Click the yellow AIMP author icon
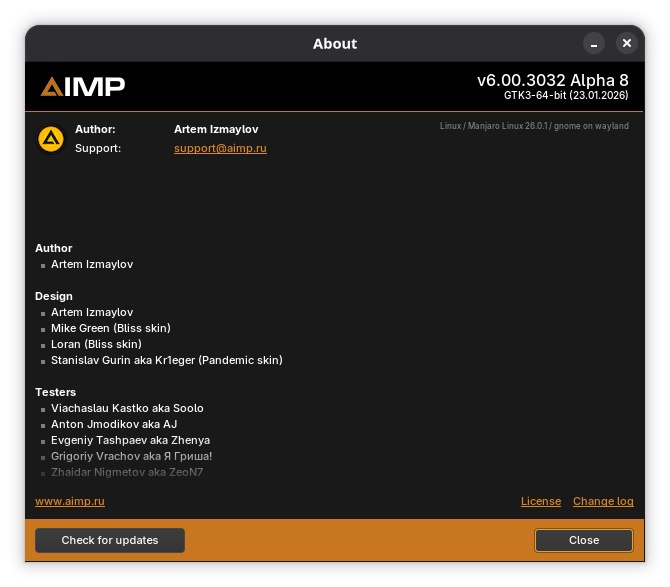The image size is (670, 587). pos(50,139)
